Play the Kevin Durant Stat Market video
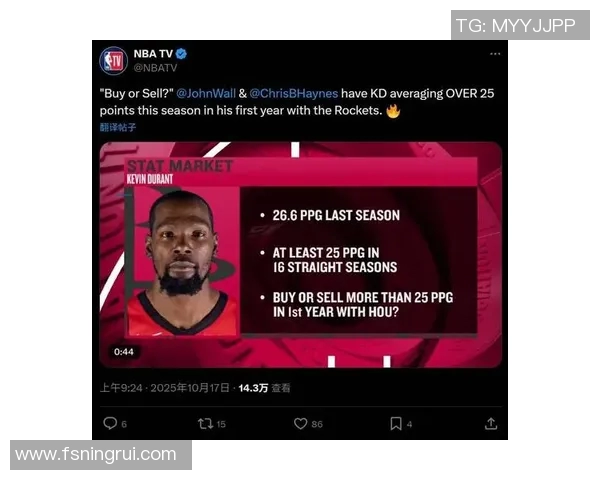 tap(300, 255)
